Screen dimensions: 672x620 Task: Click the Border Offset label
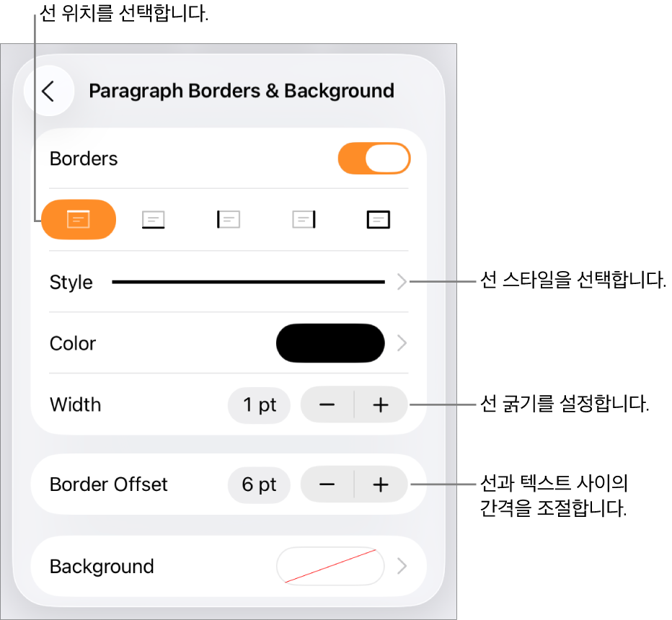pyautogui.click(x=108, y=484)
